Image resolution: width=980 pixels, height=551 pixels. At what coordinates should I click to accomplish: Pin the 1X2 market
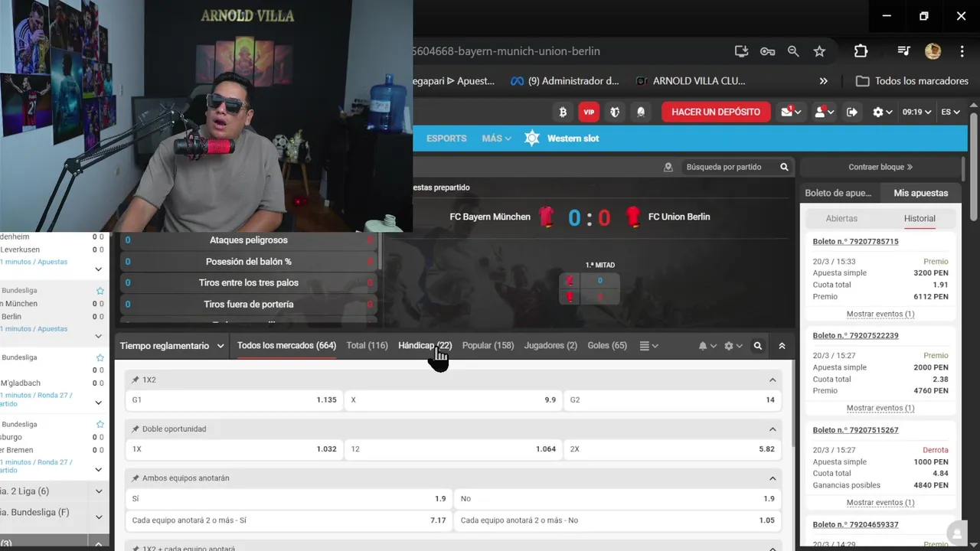[x=136, y=380]
